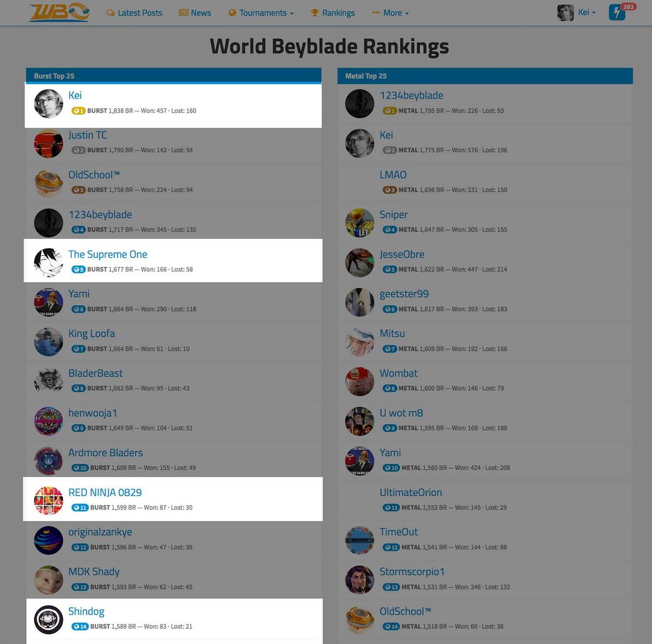Expand the More dropdown menu
Image resolution: width=652 pixels, height=644 pixels.
[391, 13]
